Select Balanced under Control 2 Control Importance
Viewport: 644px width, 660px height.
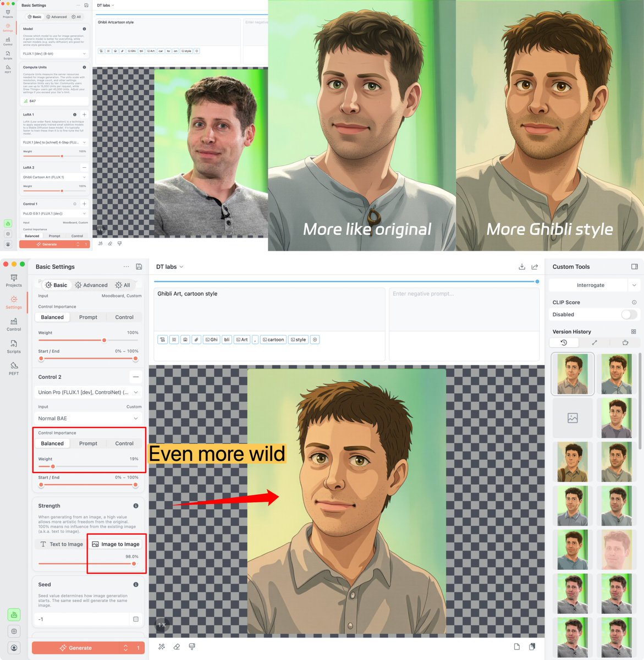click(x=52, y=443)
